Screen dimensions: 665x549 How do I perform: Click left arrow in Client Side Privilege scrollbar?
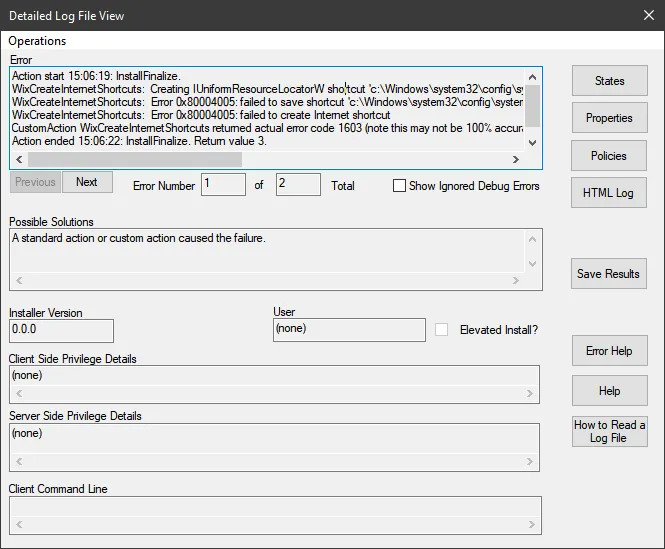coord(19,394)
